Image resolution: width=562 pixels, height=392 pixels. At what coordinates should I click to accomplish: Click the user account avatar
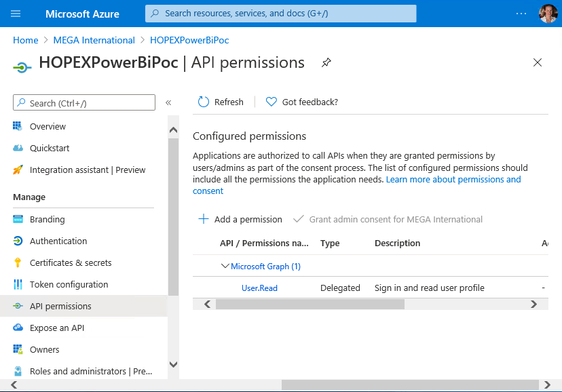tap(548, 14)
